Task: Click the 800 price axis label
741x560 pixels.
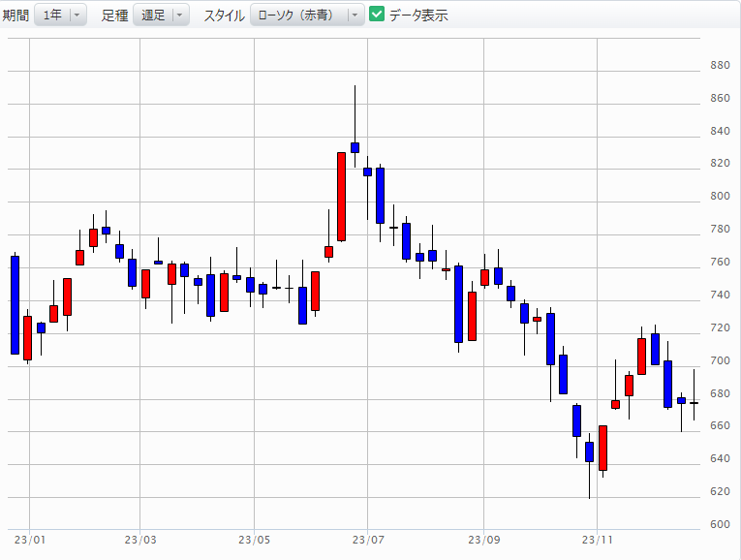Action: coord(721,196)
